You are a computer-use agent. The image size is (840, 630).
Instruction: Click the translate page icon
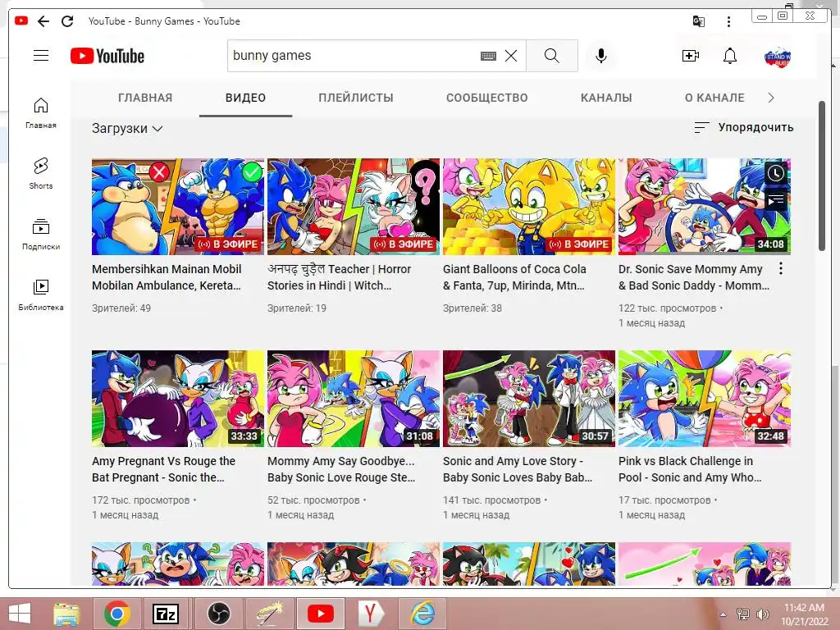[x=699, y=21]
